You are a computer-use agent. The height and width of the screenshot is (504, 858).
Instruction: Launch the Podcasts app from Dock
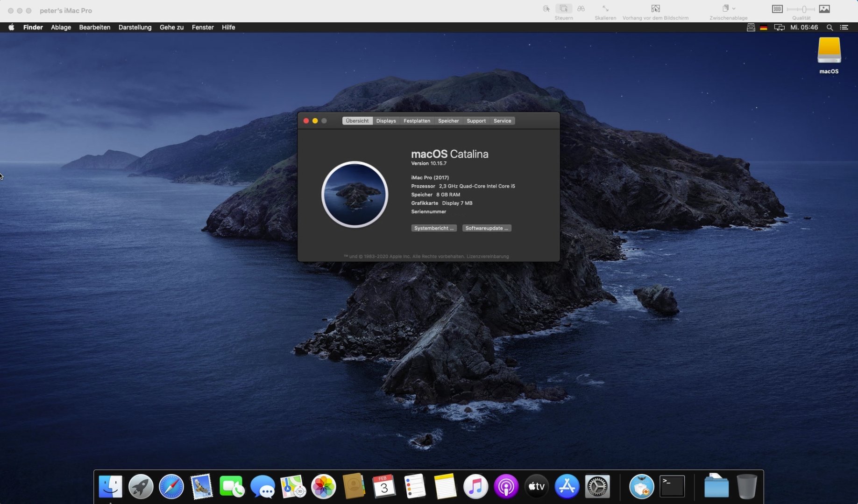506,487
